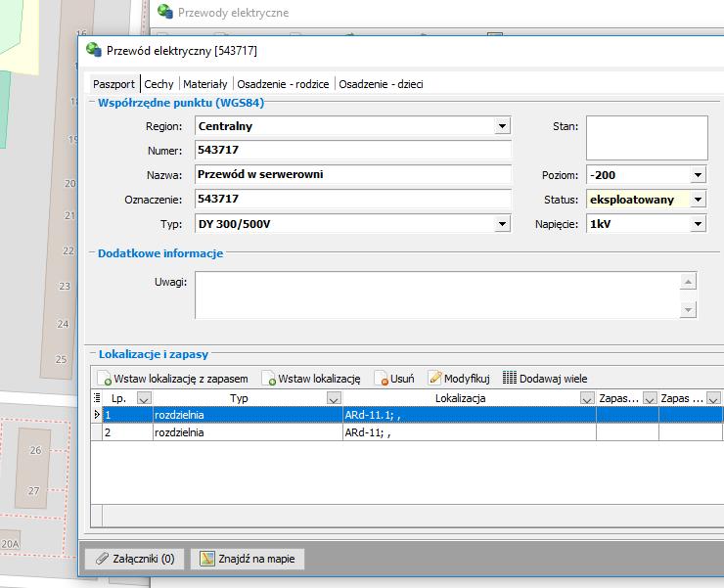Collapse the Współrzędne punktu (WGS84) section
Viewport: 724px width, 588px height.
tap(92, 102)
